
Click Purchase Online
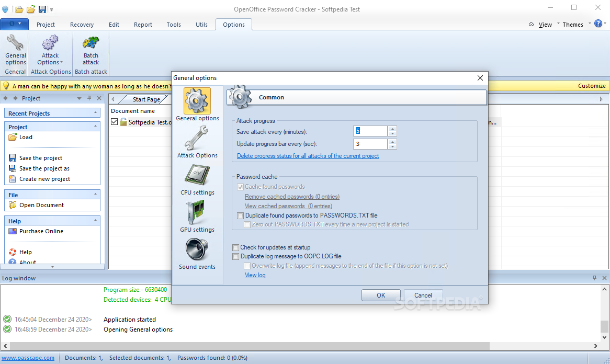[x=36, y=231]
